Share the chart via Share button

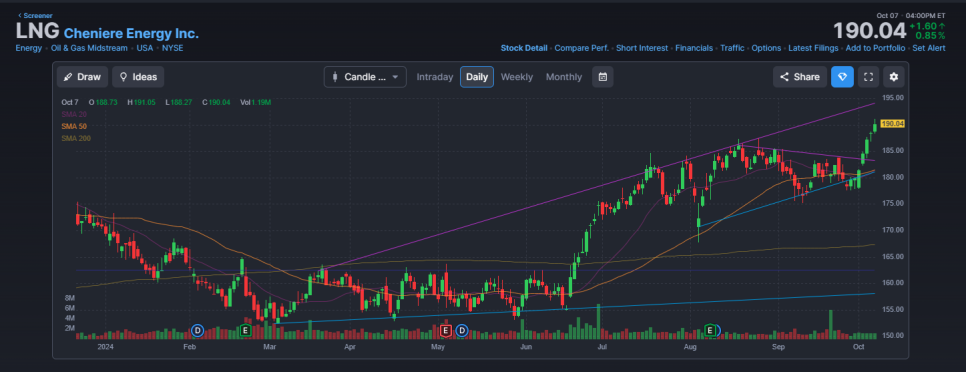click(x=800, y=77)
